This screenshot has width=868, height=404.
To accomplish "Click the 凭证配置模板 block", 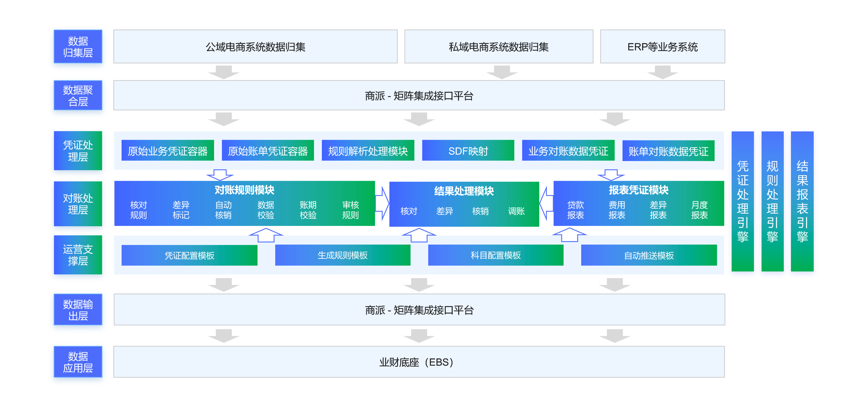I will coord(190,256).
